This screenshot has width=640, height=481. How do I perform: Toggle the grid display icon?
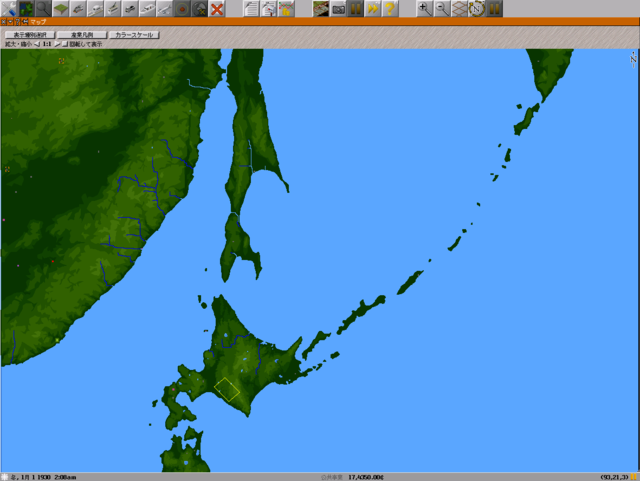tap(459, 9)
